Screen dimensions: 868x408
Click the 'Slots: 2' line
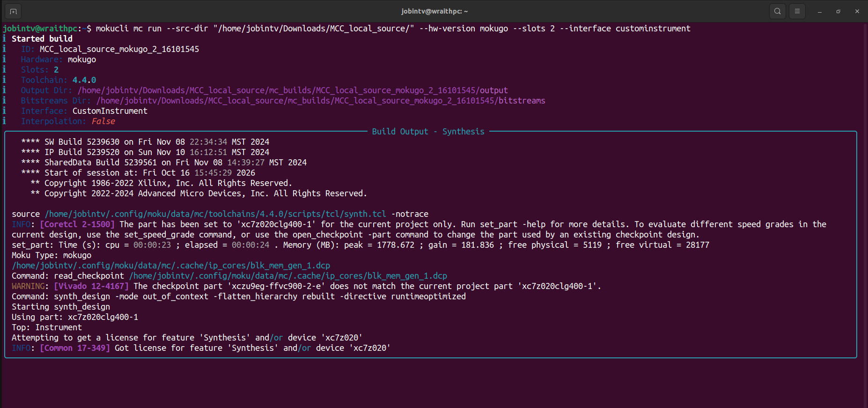(x=40, y=70)
